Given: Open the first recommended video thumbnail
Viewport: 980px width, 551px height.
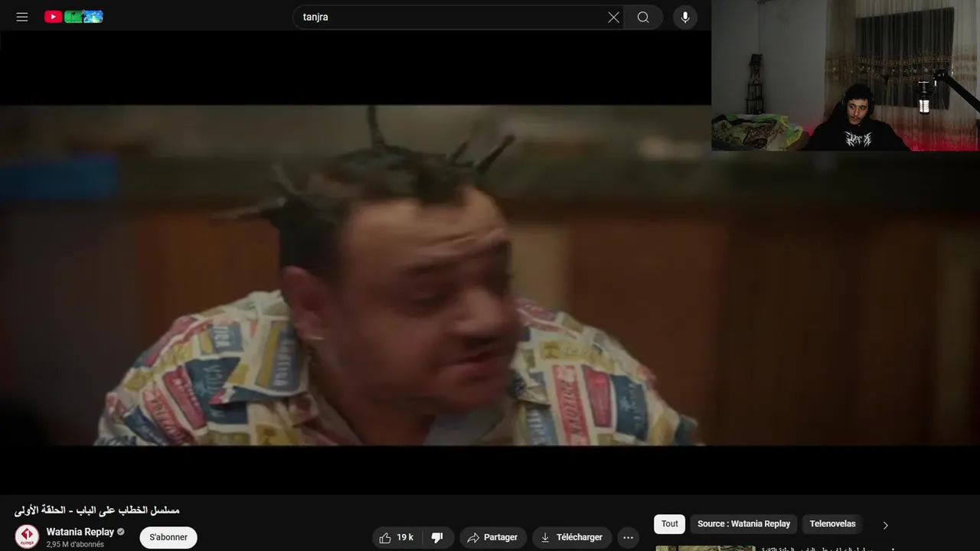Looking at the screenshot, I should (705, 548).
